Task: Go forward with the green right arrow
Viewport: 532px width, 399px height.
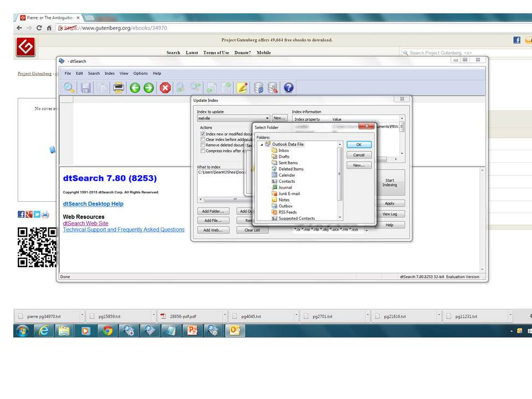Action: [149, 88]
